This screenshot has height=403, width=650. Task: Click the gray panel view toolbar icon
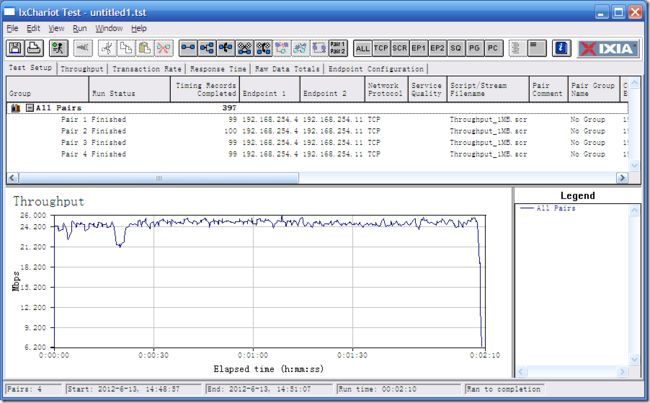coord(537,48)
